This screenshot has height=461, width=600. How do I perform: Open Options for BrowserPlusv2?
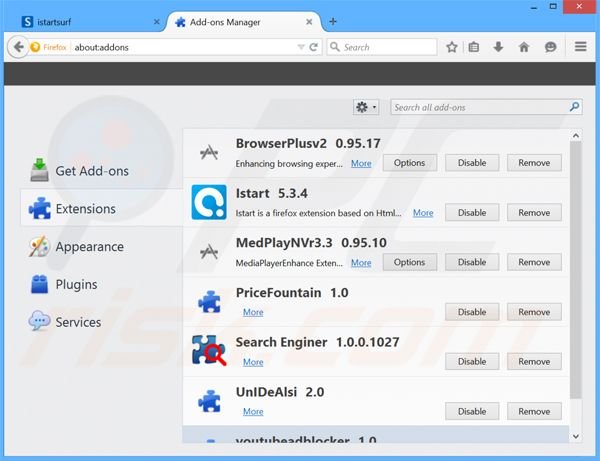[409, 163]
